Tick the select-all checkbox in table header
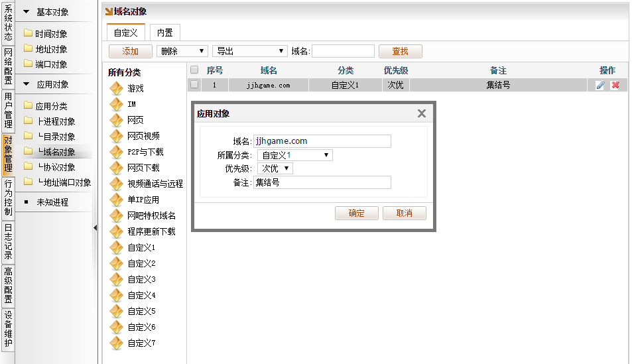Screen dimensions: 632x364 [x=194, y=70]
